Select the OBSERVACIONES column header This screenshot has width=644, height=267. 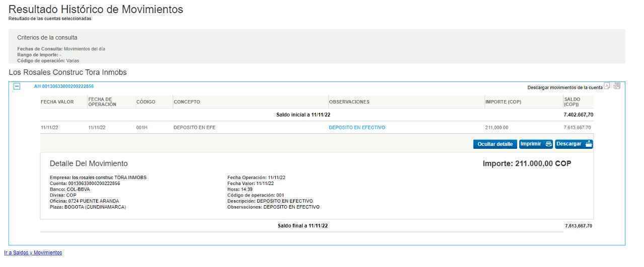(x=349, y=102)
